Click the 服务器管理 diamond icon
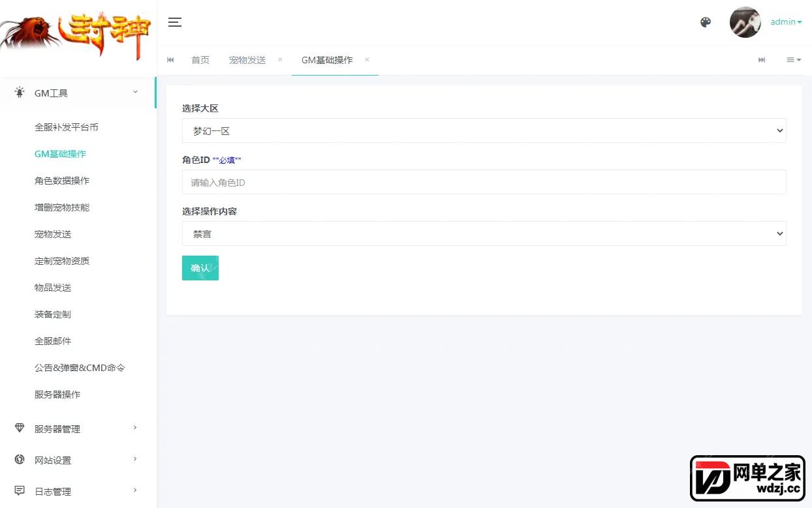This screenshot has height=508, width=812. click(20, 428)
